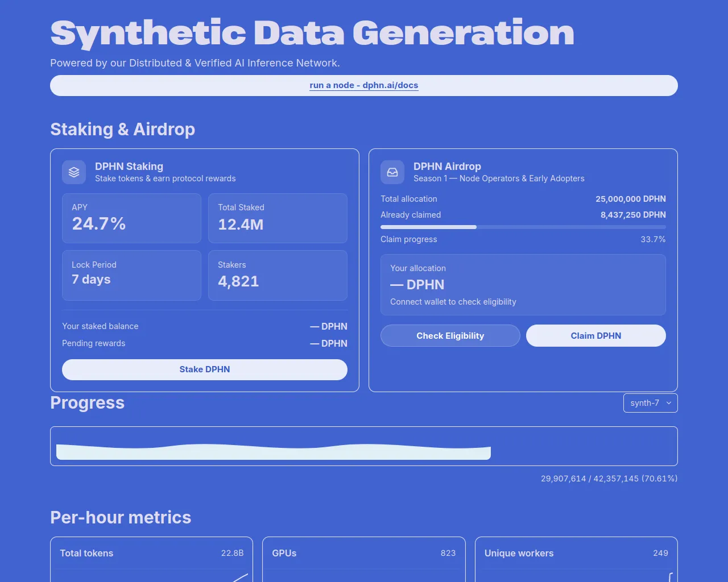Click the 29,907,614 / 42,357,145 progress count

[x=609, y=479]
